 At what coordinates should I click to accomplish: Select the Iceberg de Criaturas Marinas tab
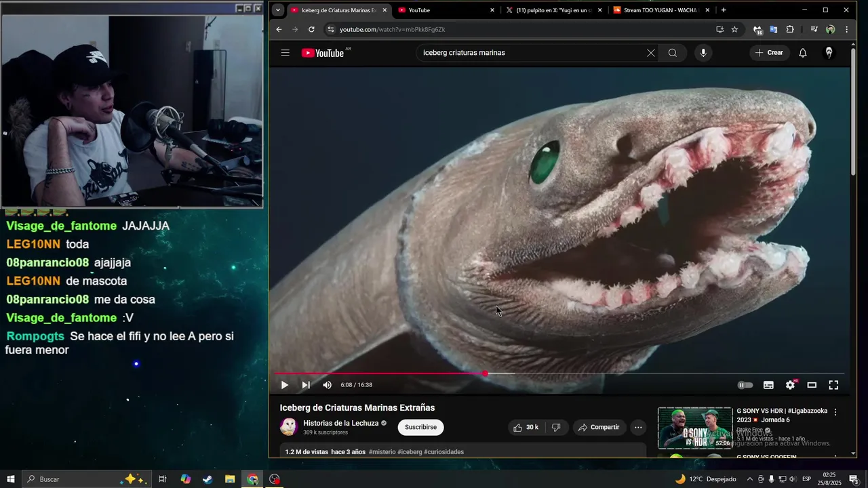(338, 10)
